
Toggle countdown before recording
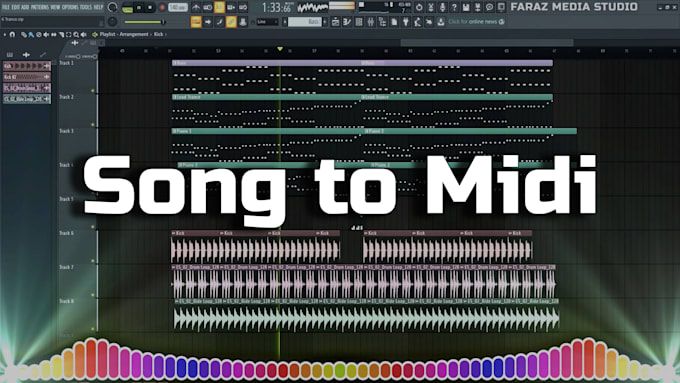219,7
